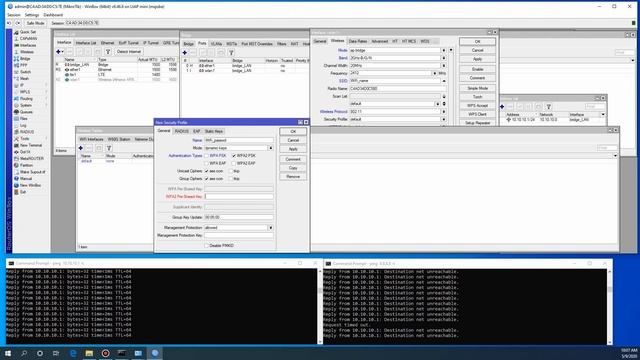Open Quick Set in WinBox sidebar
Screen dimensions: 640x360
click(x=28, y=32)
